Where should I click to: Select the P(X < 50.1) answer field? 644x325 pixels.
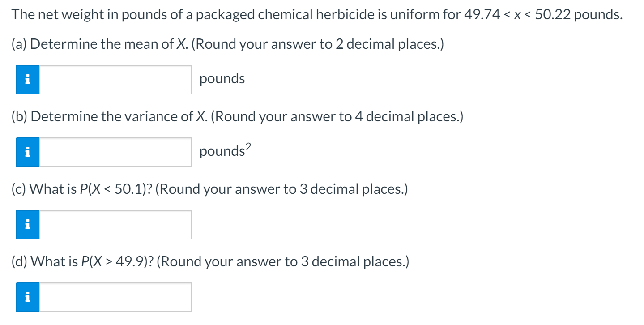click(x=115, y=225)
